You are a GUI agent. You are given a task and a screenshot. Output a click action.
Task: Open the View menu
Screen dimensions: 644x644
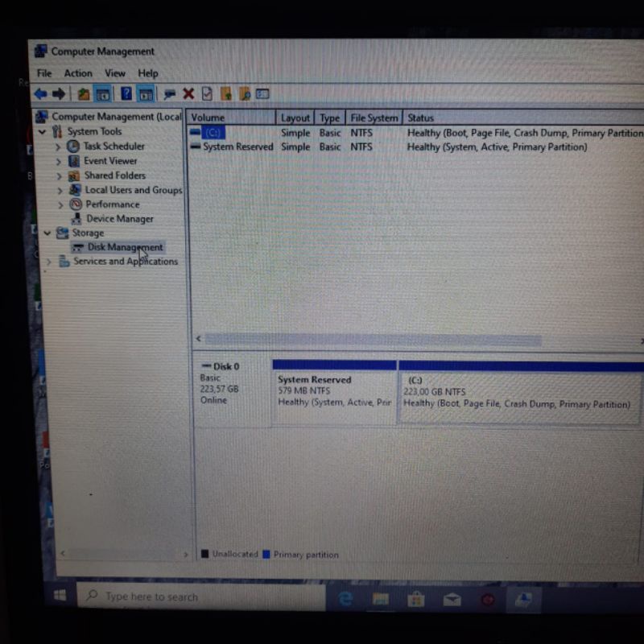(x=115, y=73)
